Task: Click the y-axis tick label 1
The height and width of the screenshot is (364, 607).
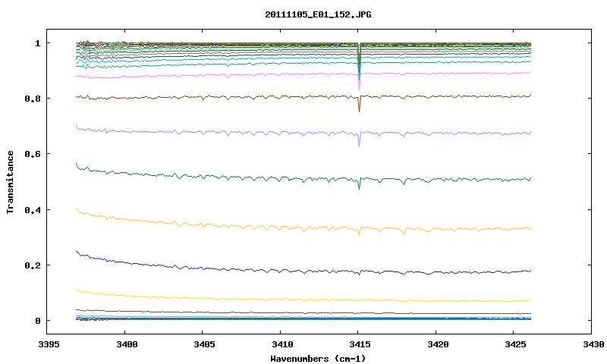Action: coord(37,43)
